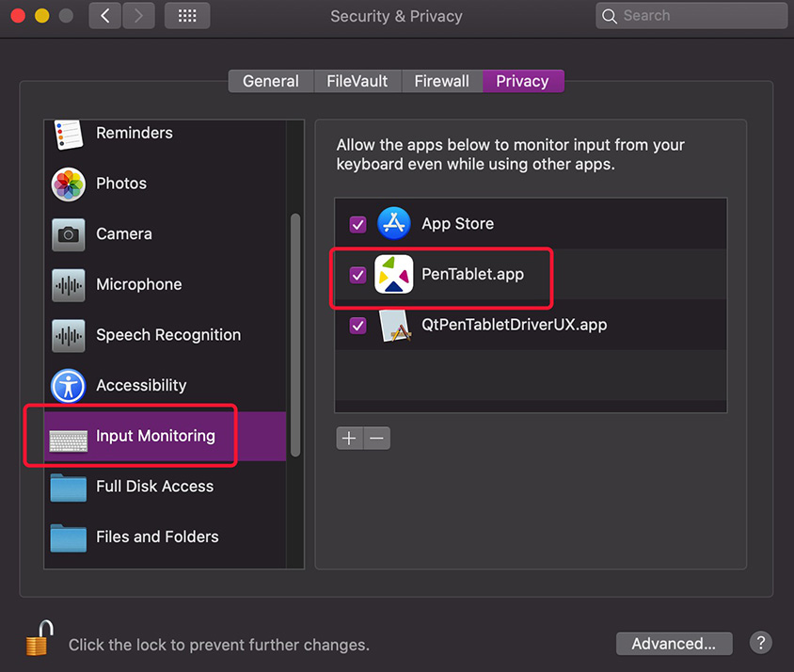Select the Accessibility label in privacy list
The width and height of the screenshot is (794, 672).
pyautogui.click(x=141, y=386)
